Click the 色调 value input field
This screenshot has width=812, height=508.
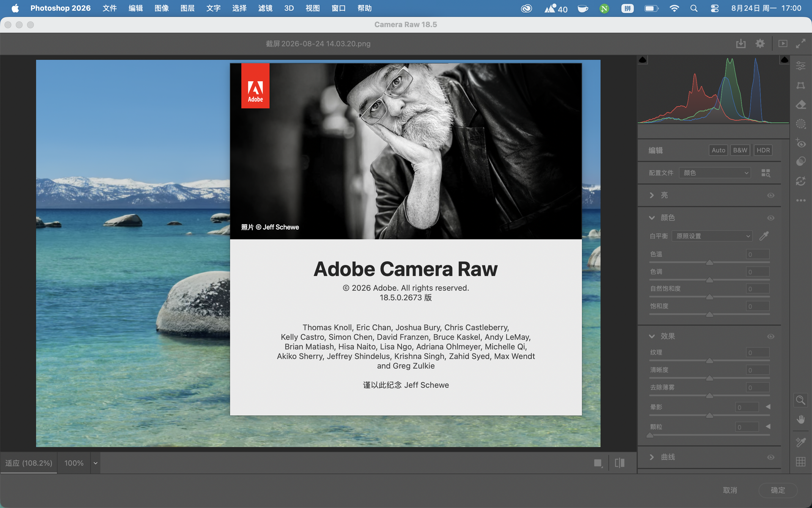click(x=757, y=272)
